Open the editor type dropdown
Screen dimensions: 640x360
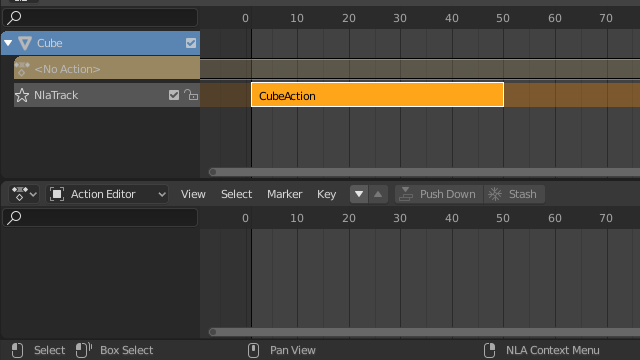tap(24, 194)
